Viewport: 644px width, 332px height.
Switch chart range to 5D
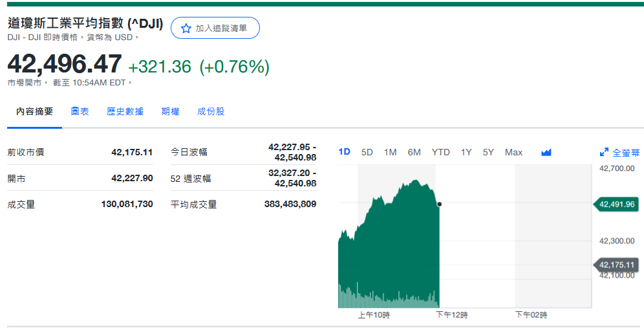(x=367, y=152)
